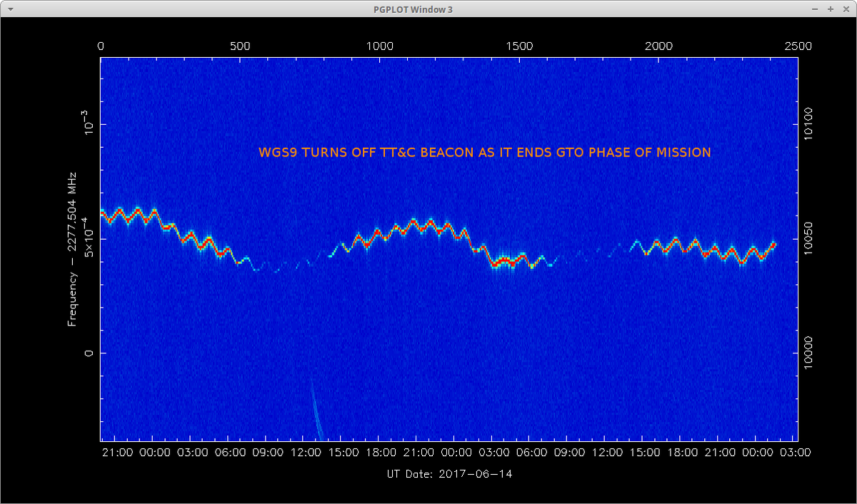Screen dimensions: 857x504
Task: Select the top axis tick label 1000
Action: [380, 46]
